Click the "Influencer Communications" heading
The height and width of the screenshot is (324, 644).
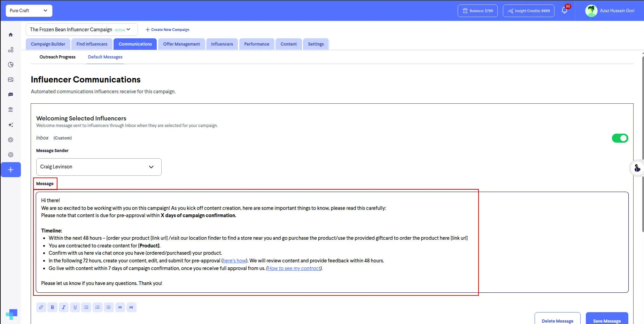86,80
